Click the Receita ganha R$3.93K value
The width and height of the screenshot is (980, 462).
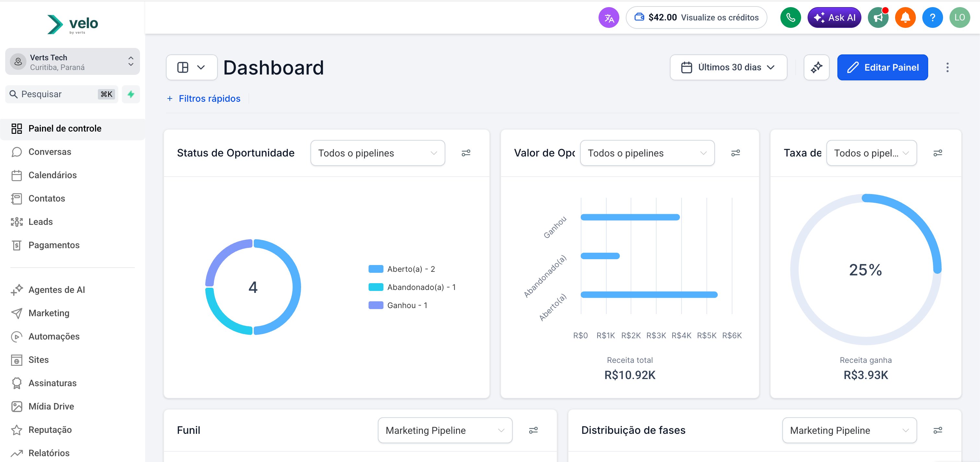tap(866, 375)
